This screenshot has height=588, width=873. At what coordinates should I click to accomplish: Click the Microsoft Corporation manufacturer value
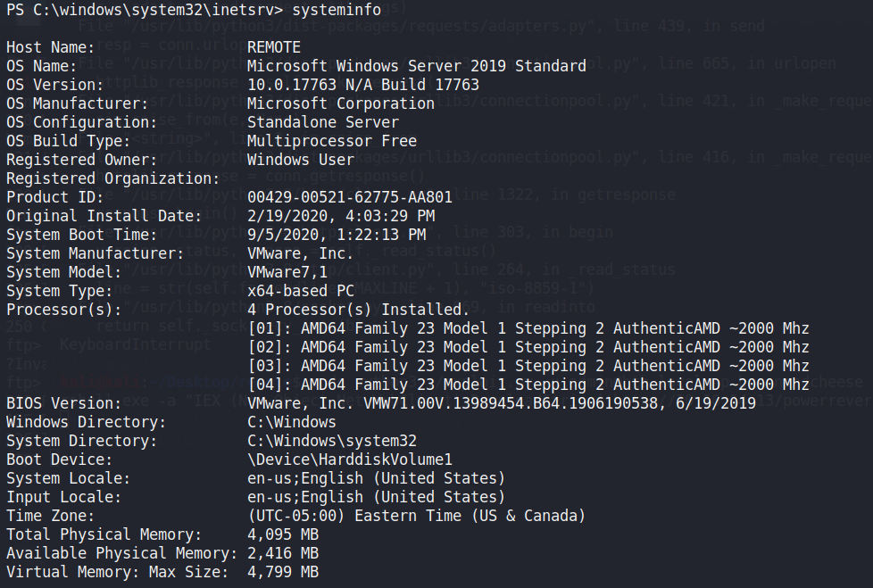coord(340,104)
